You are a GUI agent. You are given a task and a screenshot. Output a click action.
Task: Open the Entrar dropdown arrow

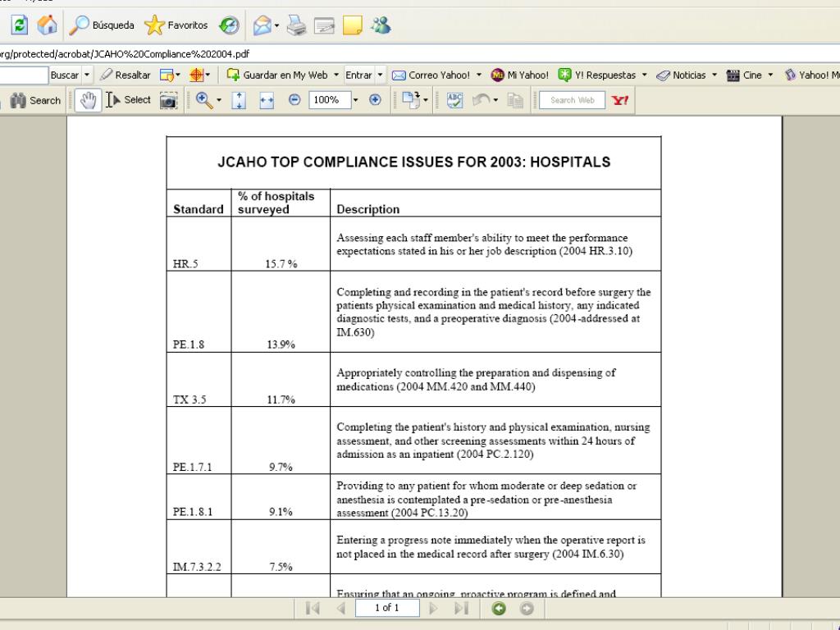point(380,75)
